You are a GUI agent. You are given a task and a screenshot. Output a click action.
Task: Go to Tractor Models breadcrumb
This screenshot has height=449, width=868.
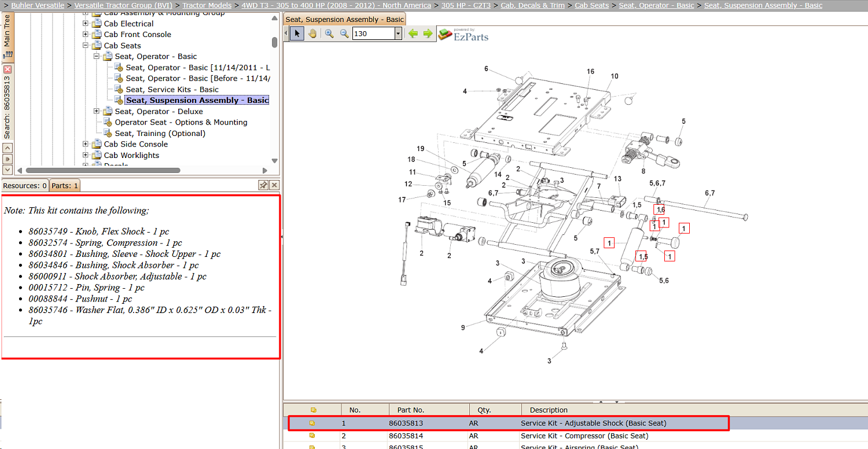coord(207,5)
